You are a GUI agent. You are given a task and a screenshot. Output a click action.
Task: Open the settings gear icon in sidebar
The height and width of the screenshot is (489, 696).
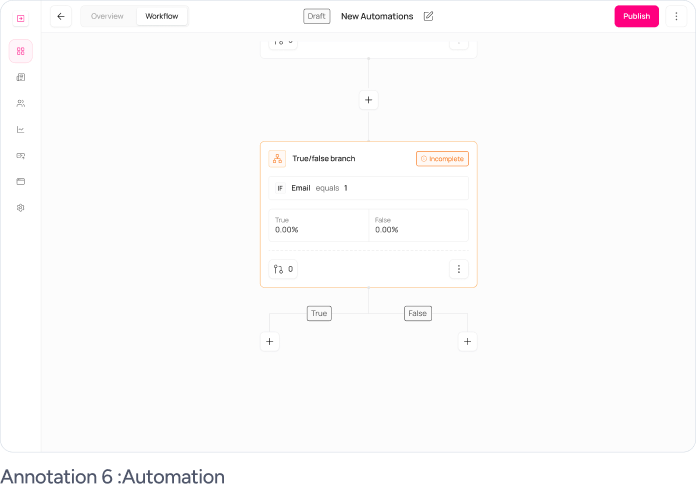click(x=20, y=208)
